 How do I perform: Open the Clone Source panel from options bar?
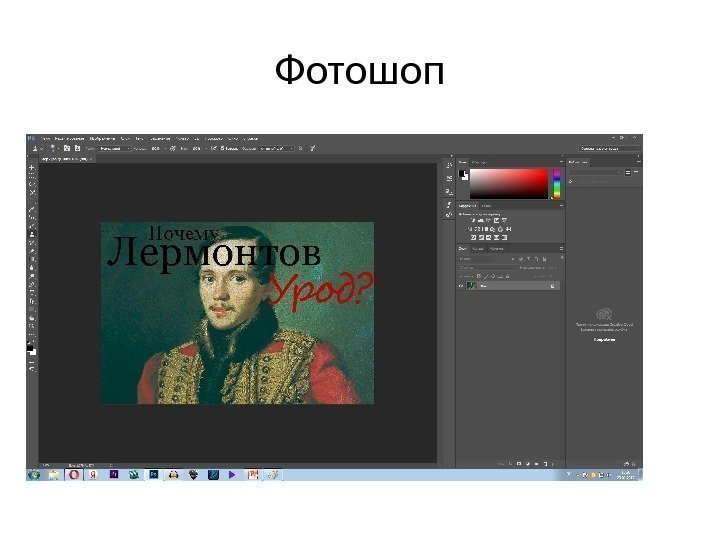78,148
